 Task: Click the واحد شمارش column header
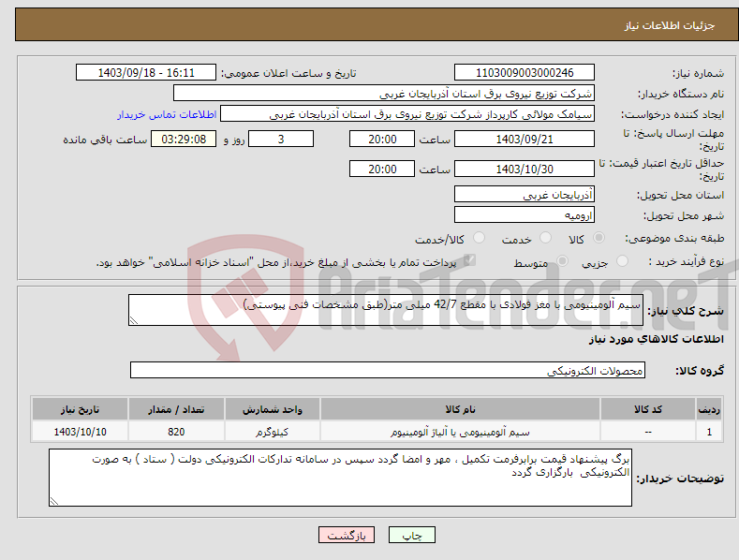(x=273, y=409)
